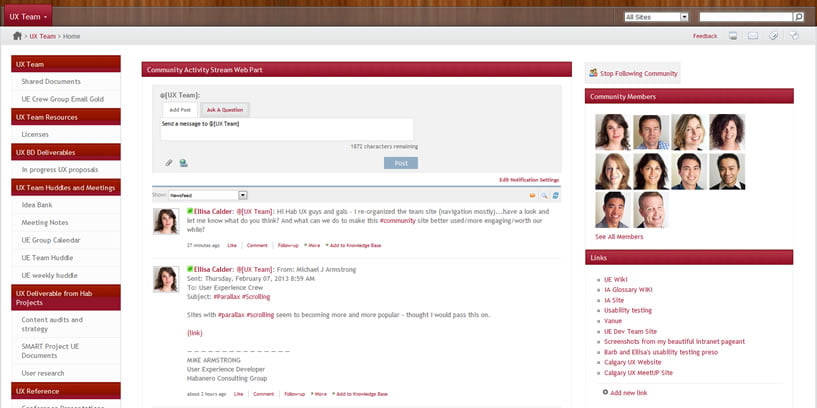Click the Feedback link

point(705,36)
